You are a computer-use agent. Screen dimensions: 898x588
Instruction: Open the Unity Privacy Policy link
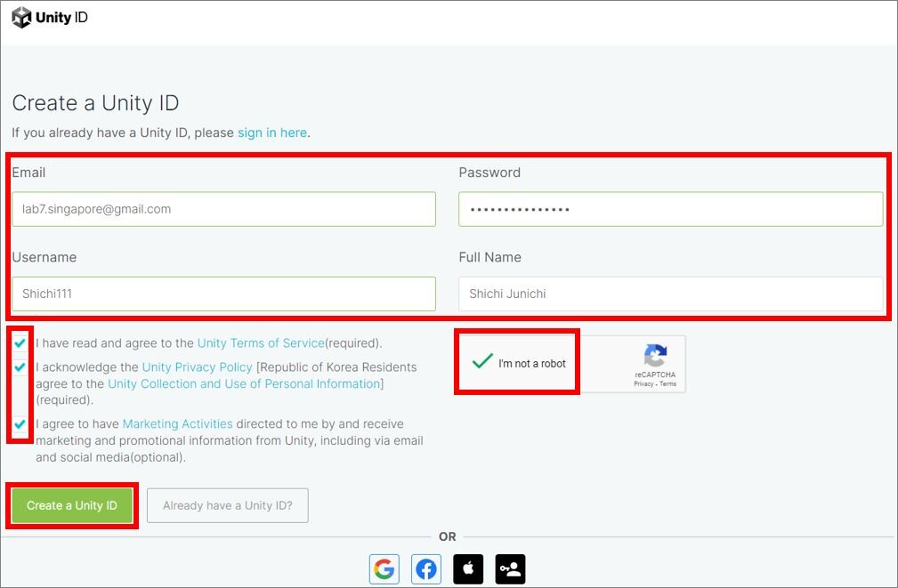(x=197, y=367)
